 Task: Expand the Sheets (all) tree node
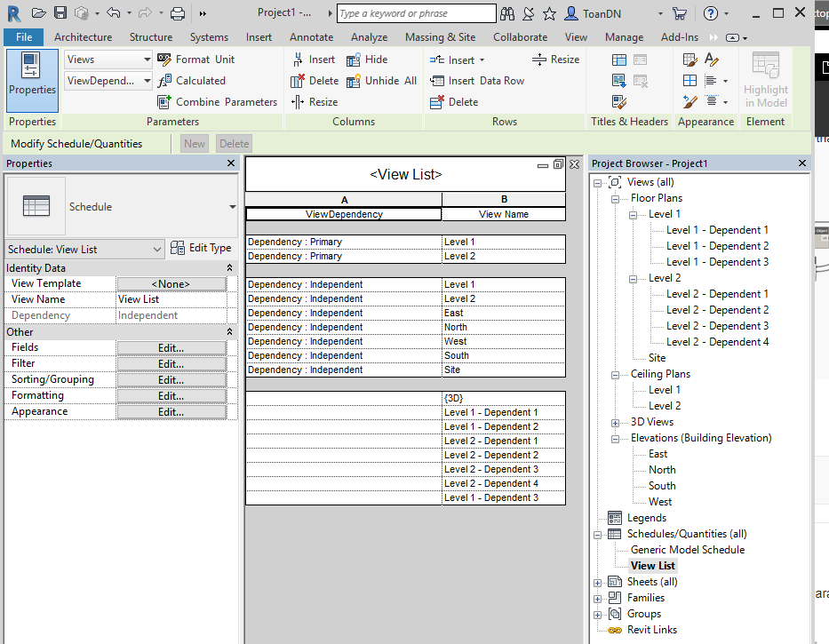click(598, 581)
